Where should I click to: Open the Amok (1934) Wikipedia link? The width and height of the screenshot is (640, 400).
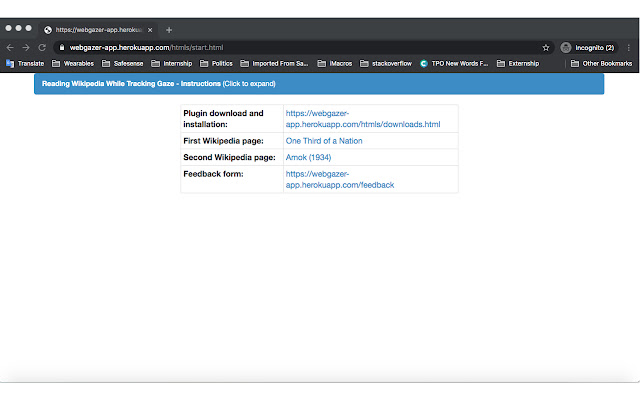pyautogui.click(x=309, y=158)
